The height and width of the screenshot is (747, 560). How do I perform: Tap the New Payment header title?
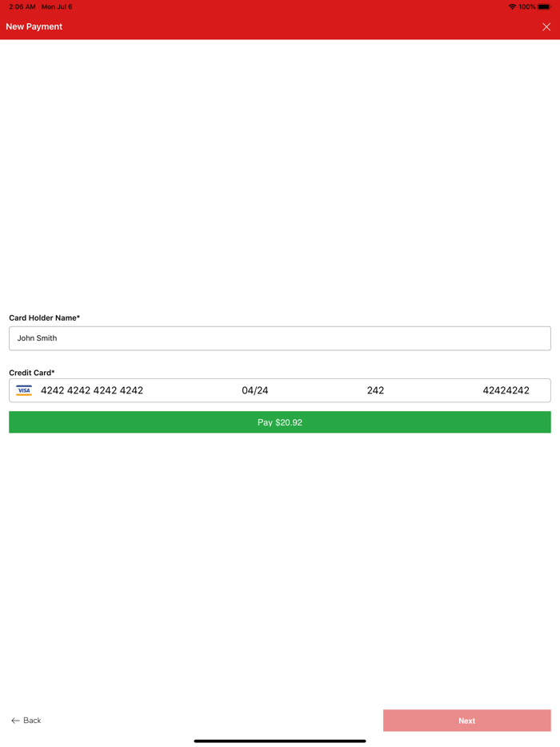point(34,27)
